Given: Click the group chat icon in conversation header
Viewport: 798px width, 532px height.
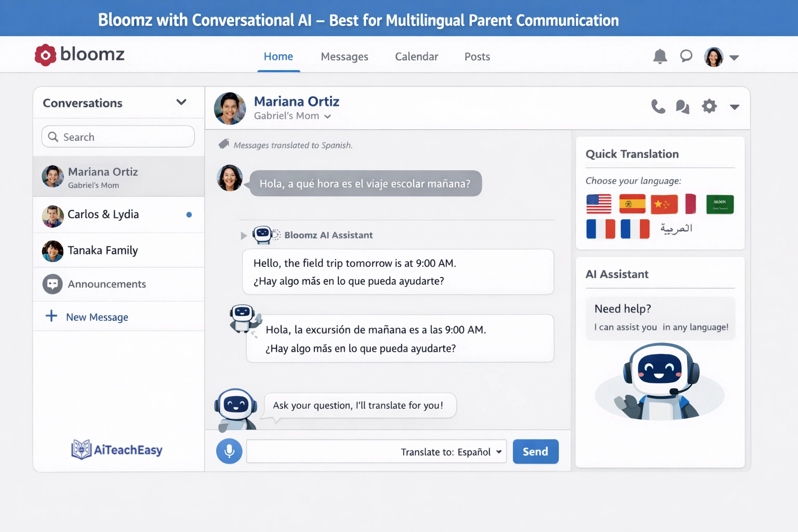Looking at the screenshot, I should tap(683, 107).
